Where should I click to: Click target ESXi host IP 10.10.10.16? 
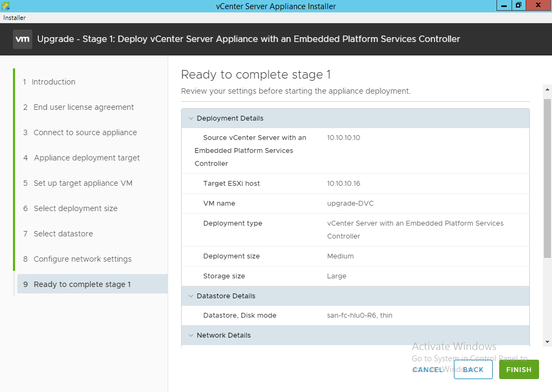[x=343, y=184]
